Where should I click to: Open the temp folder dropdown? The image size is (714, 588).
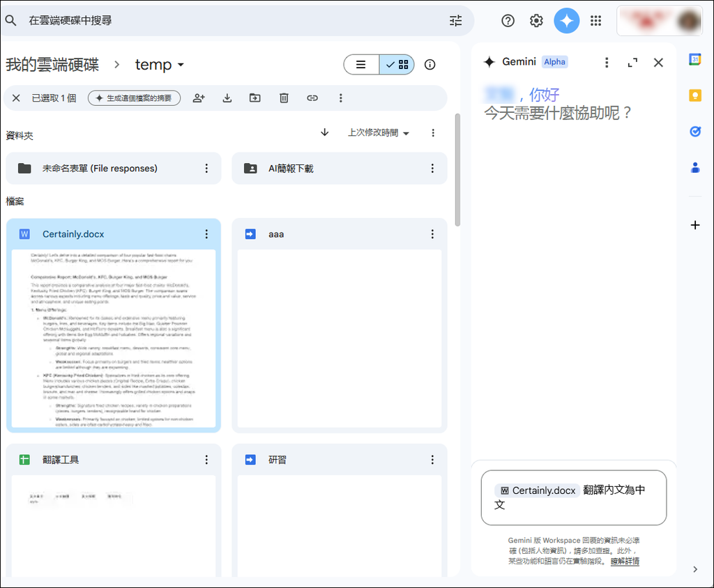coord(160,65)
